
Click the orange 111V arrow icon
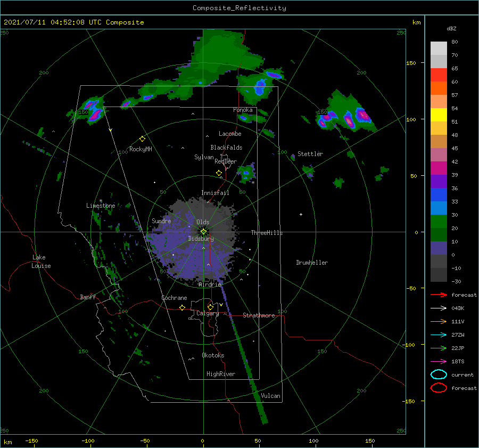coord(439,321)
